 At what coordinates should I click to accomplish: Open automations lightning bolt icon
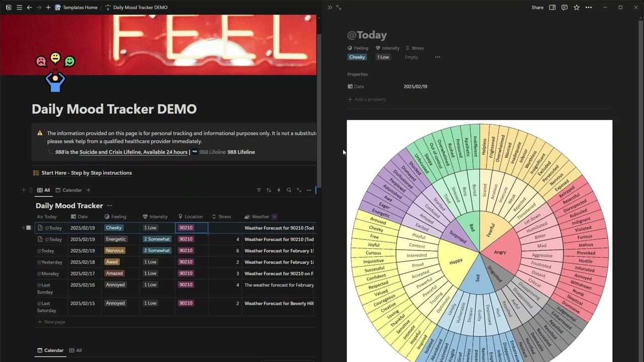[x=279, y=190]
